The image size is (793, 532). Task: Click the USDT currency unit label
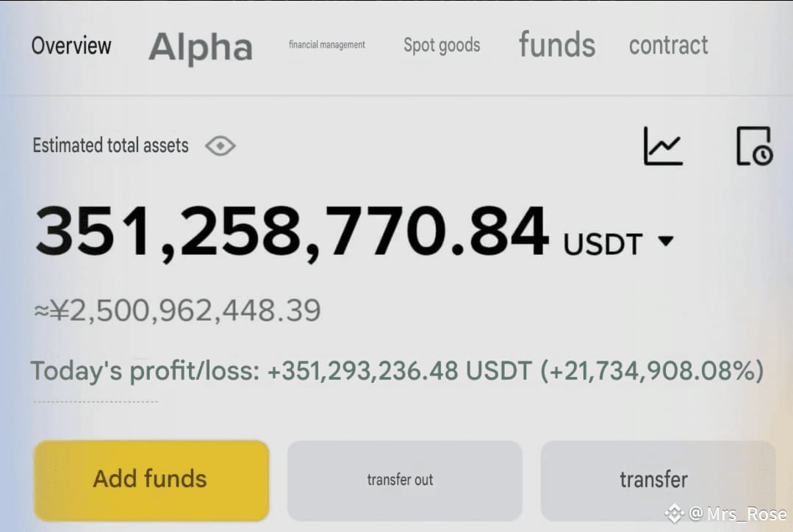click(603, 244)
